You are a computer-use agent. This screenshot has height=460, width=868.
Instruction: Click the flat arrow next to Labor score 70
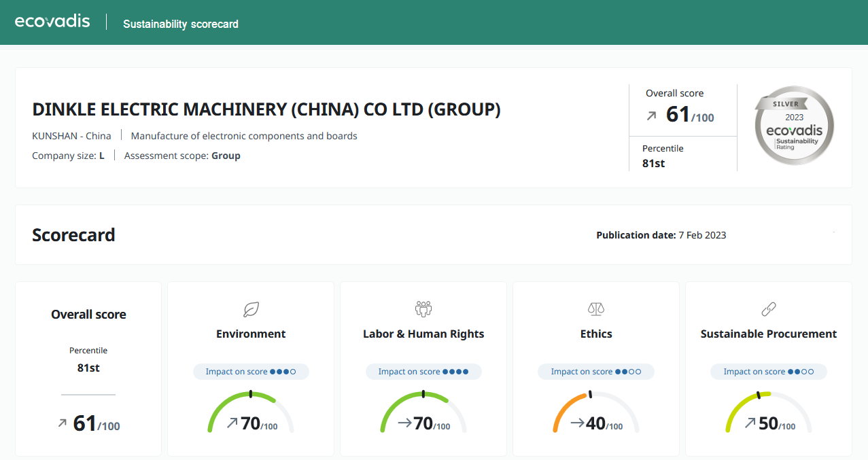click(405, 423)
